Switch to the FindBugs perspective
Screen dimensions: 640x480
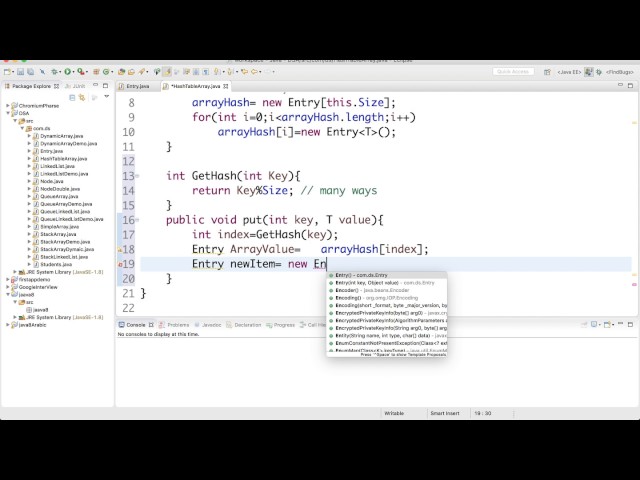(x=620, y=72)
